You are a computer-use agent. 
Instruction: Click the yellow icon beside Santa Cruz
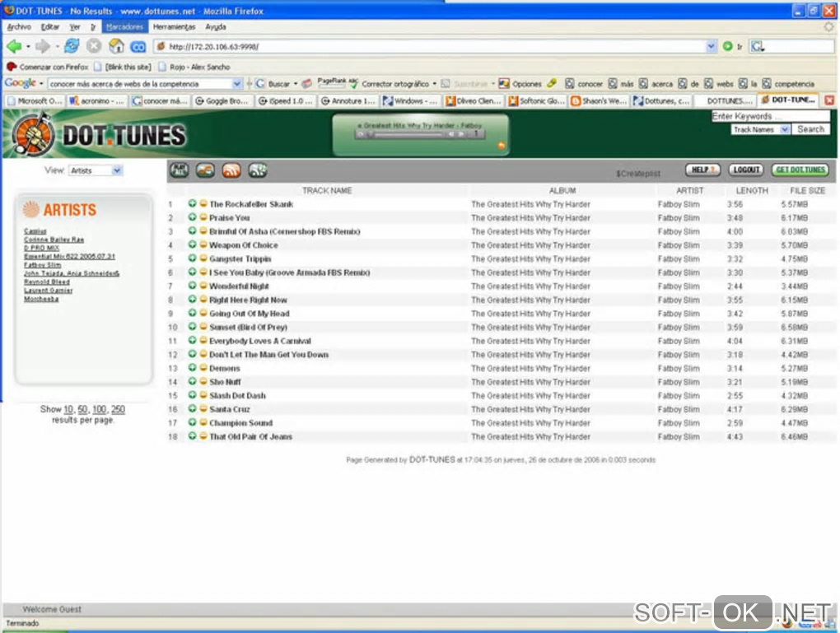pyautogui.click(x=203, y=408)
